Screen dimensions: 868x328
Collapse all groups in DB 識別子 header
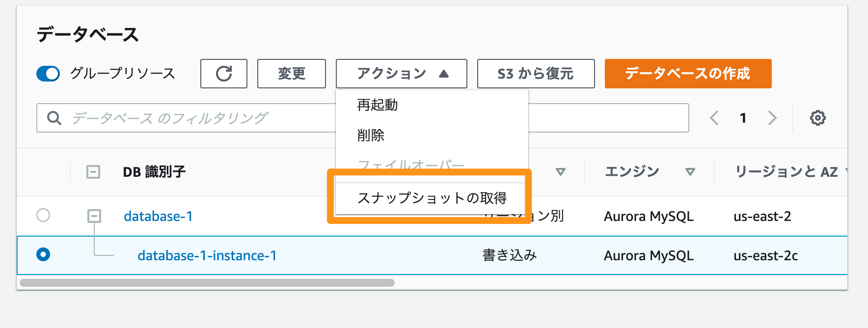pos(93,172)
